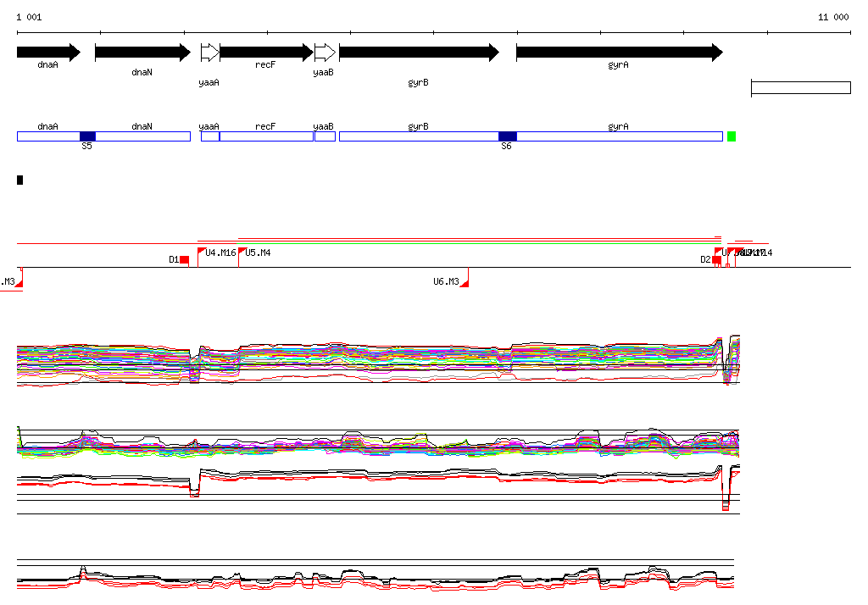Click the .M3 red flag at left edge
Screen dimensions: 868x605
[19, 282]
